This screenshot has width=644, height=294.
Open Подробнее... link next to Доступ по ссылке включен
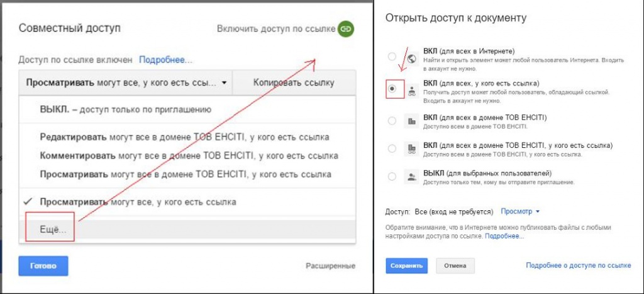click(165, 60)
